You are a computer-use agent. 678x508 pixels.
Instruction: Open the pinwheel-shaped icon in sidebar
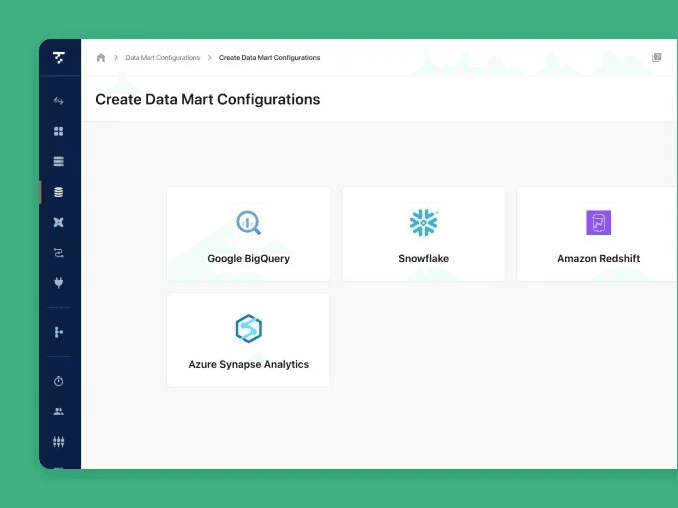coord(58,222)
